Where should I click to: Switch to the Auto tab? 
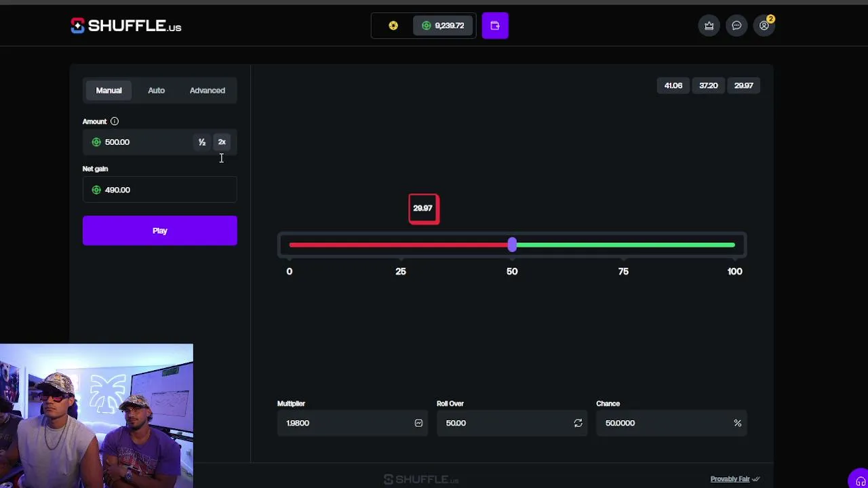[x=156, y=90]
